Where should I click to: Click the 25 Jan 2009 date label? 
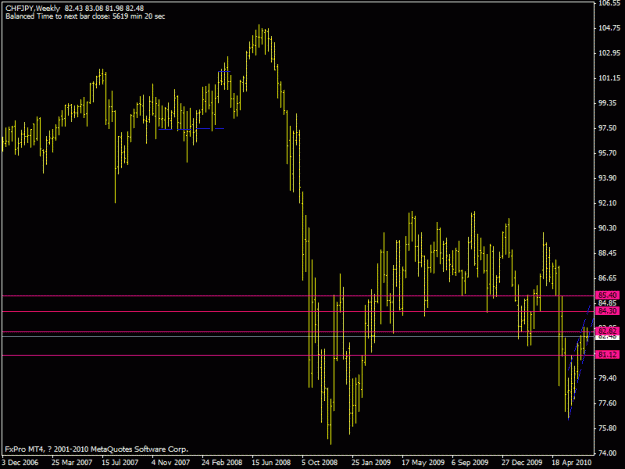coord(371,462)
